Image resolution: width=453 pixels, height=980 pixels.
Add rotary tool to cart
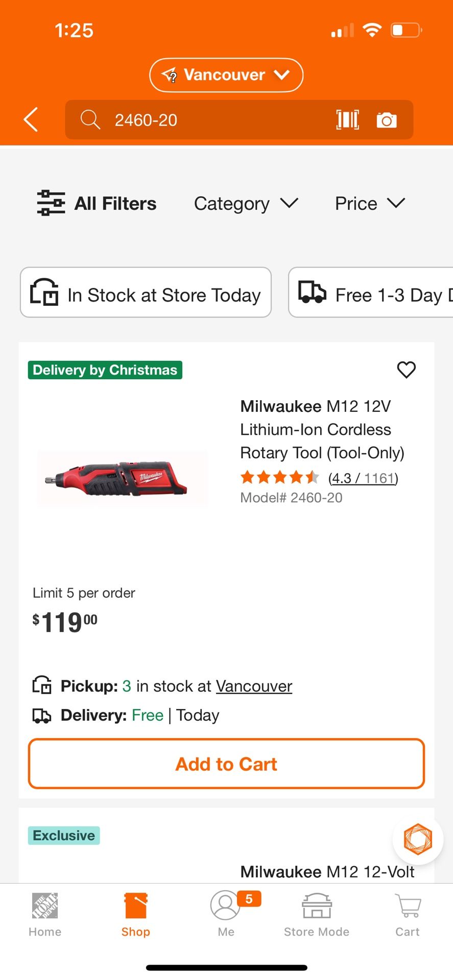[226, 764]
